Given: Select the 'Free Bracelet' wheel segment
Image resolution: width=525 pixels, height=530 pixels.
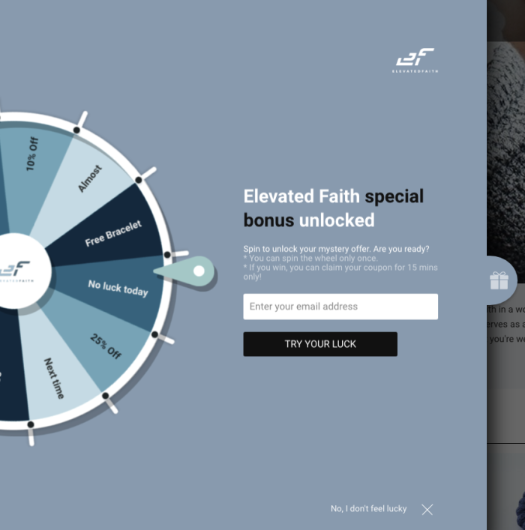Looking at the screenshot, I should [112, 233].
